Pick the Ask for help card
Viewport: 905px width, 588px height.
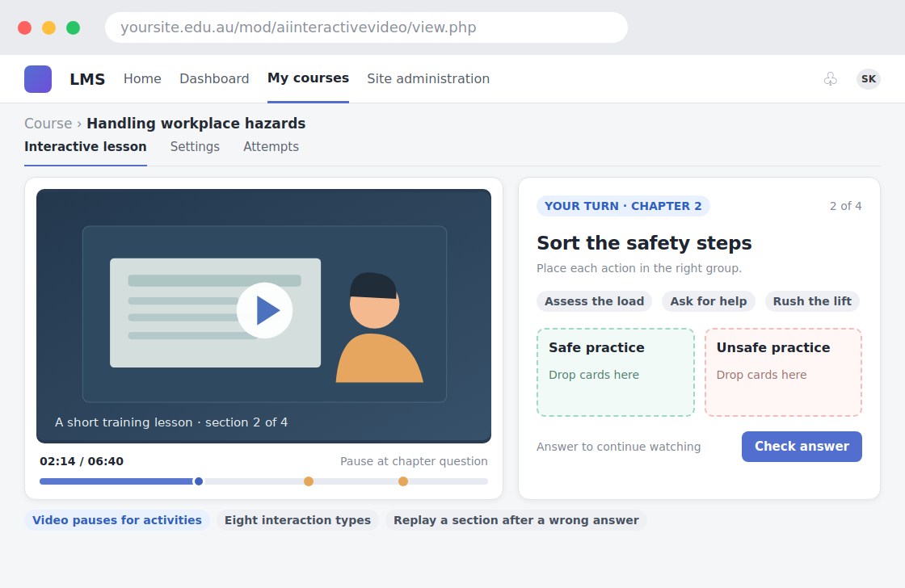click(708, 301)
